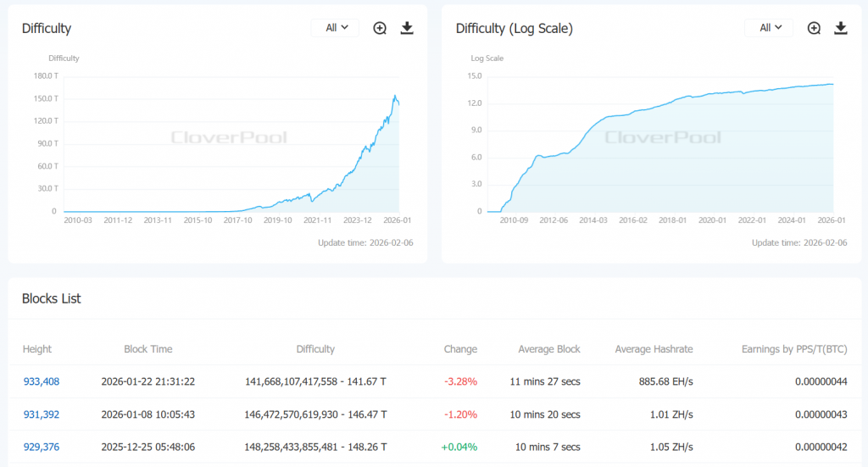
Task: Click the Average Block column header
Action: (x=549, y=349)
